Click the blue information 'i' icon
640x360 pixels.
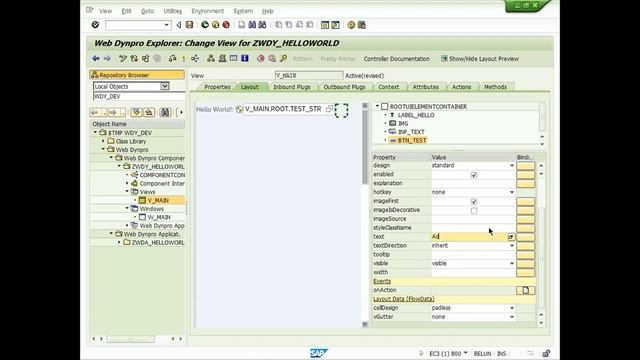(x=245, y=58)
